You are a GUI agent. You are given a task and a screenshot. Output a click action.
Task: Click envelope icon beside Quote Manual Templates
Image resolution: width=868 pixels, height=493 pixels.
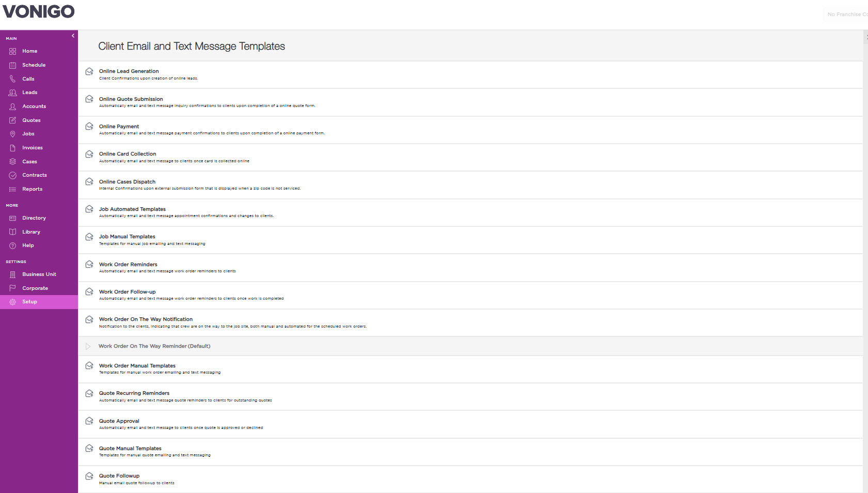(x=89, y=448)
